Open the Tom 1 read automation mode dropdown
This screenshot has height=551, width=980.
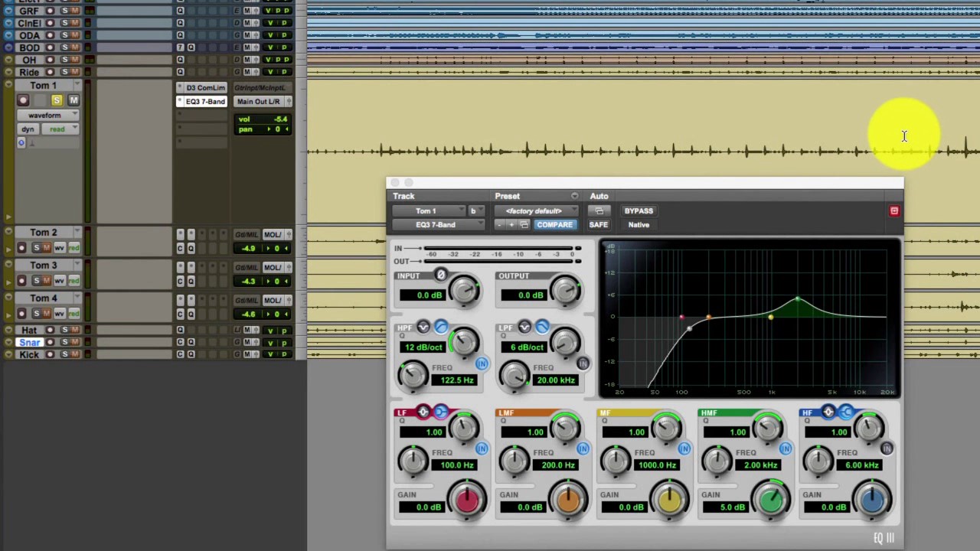pyautogui.click(x=60, y=129)
